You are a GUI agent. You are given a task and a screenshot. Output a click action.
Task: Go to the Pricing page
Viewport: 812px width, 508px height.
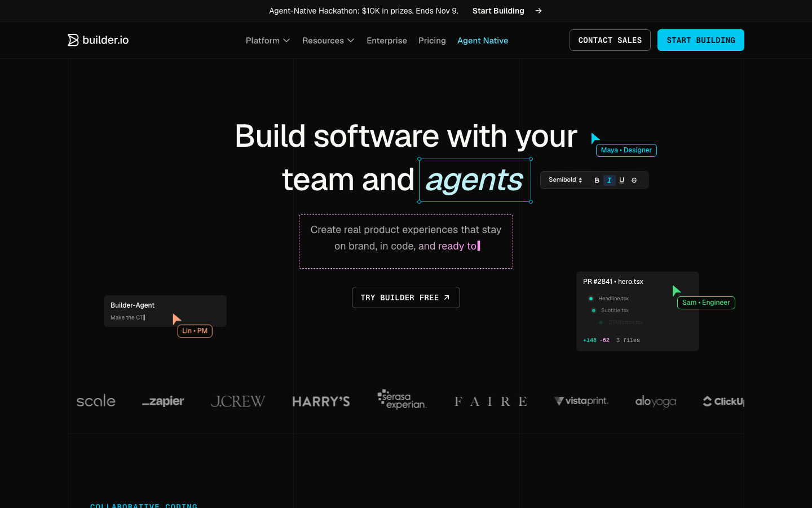click(432, 41)
